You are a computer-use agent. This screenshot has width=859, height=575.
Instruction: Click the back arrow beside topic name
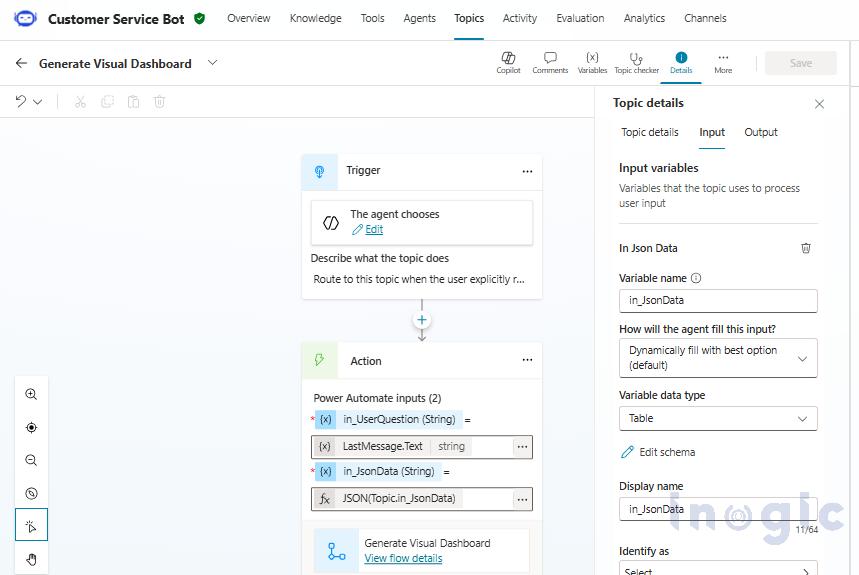(21, 63)
